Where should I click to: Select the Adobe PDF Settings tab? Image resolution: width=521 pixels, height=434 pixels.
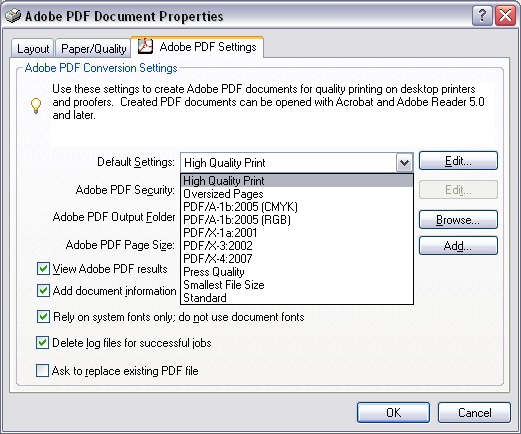tap(197, 47)
